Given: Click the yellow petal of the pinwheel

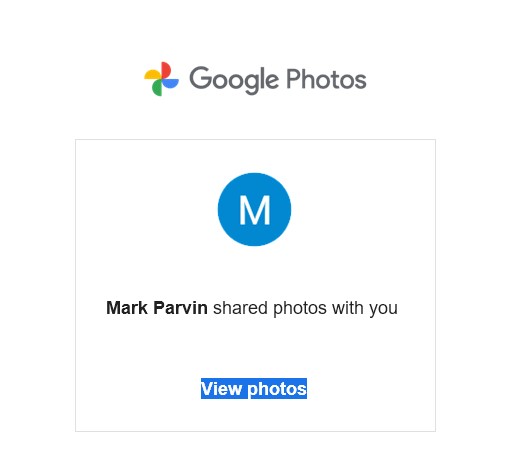Looking at the screenshot, I should (x=153, y=75).
